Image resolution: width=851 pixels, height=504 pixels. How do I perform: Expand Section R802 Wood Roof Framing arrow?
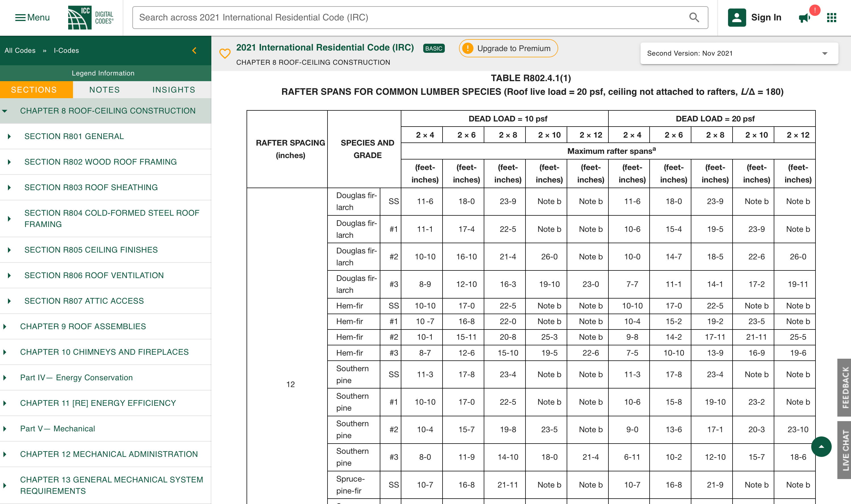point(9,162)
